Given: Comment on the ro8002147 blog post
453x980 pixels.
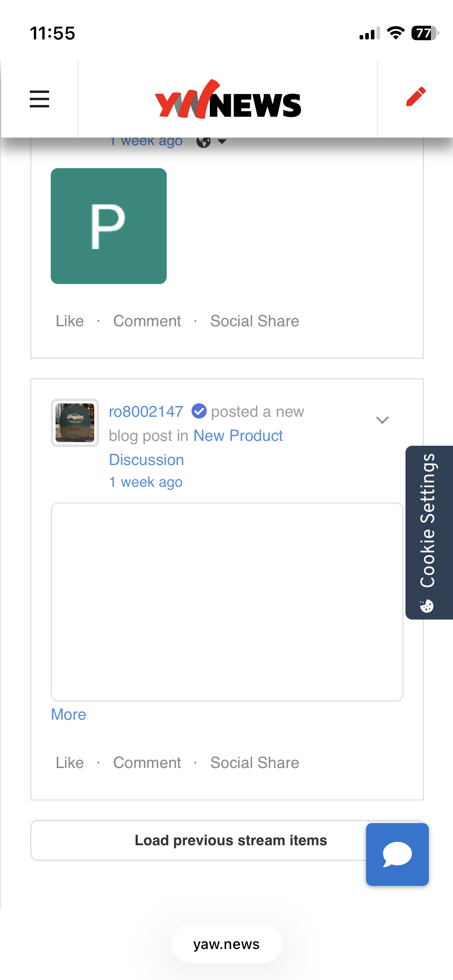Looking at the screenshot, I should (147, 763).
